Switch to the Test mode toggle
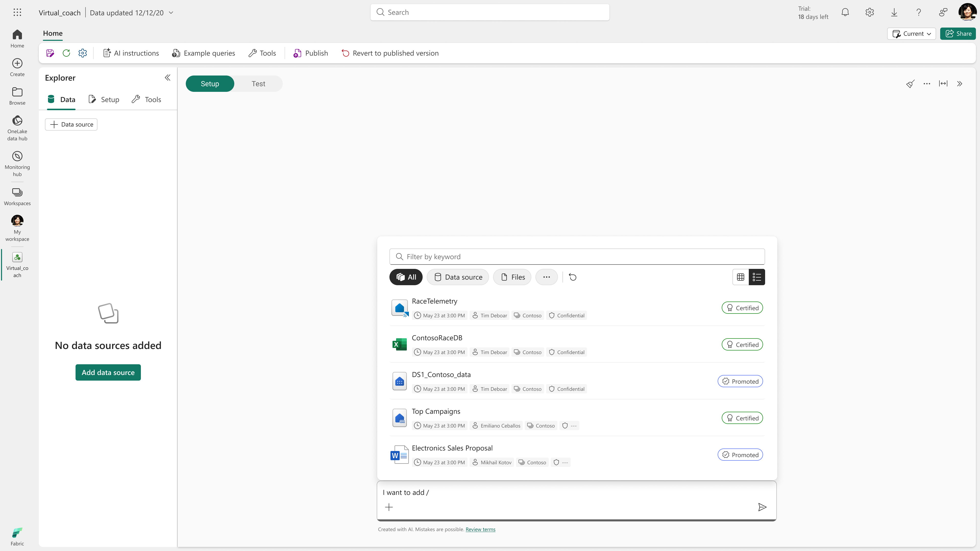The width and height of the screenshot is (980, 551). [x=258, y=84]
